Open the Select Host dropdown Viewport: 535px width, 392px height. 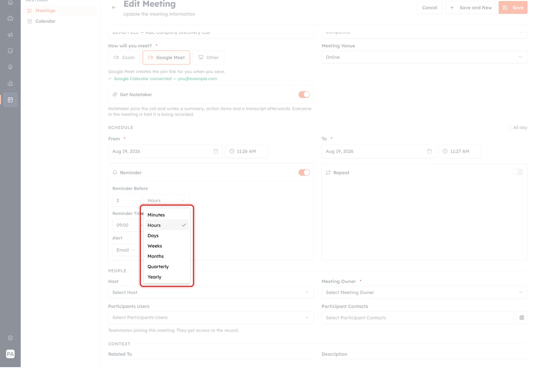tap(211, 292)
